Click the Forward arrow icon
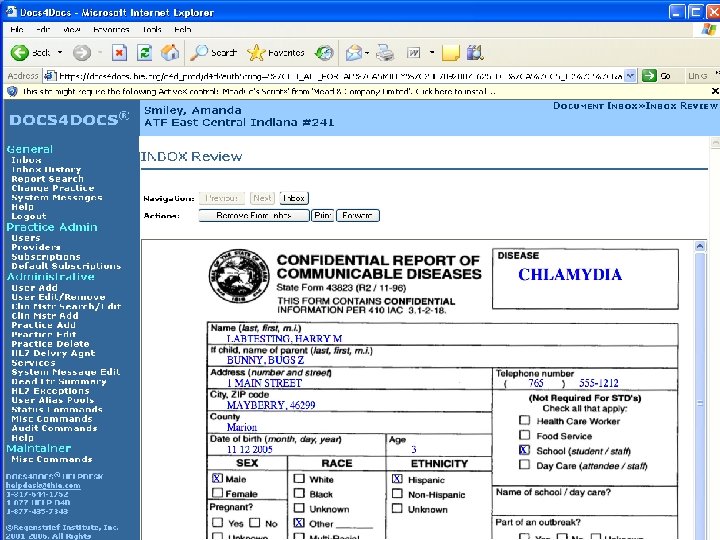720x540 pixels. click(x=82, y=53)
